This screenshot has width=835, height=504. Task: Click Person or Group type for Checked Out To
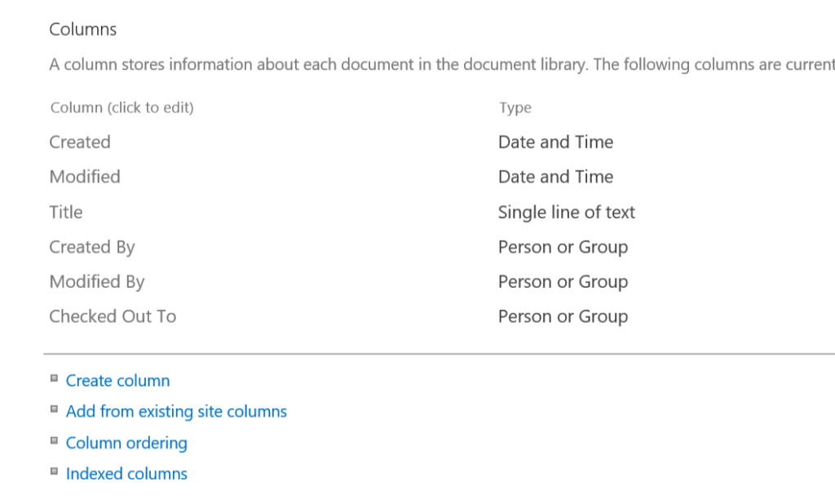[563, 316]
